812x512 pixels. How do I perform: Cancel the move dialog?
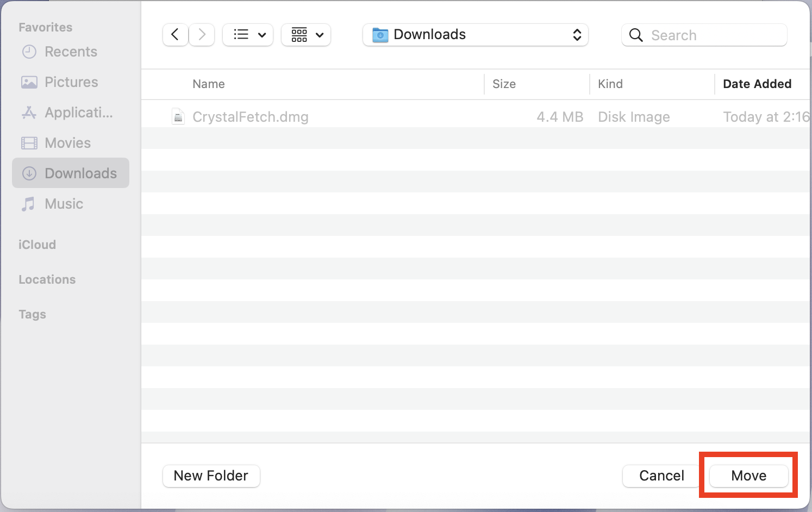click(x=661, y=476)
